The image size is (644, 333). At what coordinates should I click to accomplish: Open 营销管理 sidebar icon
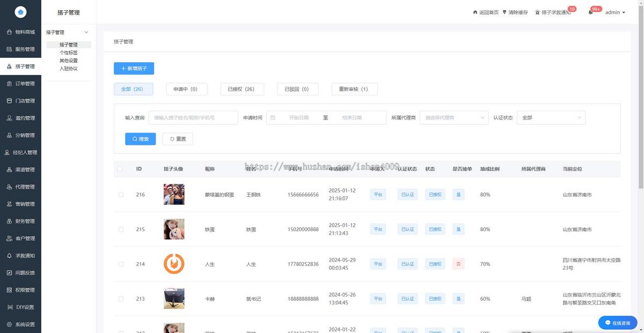(10, 204)
